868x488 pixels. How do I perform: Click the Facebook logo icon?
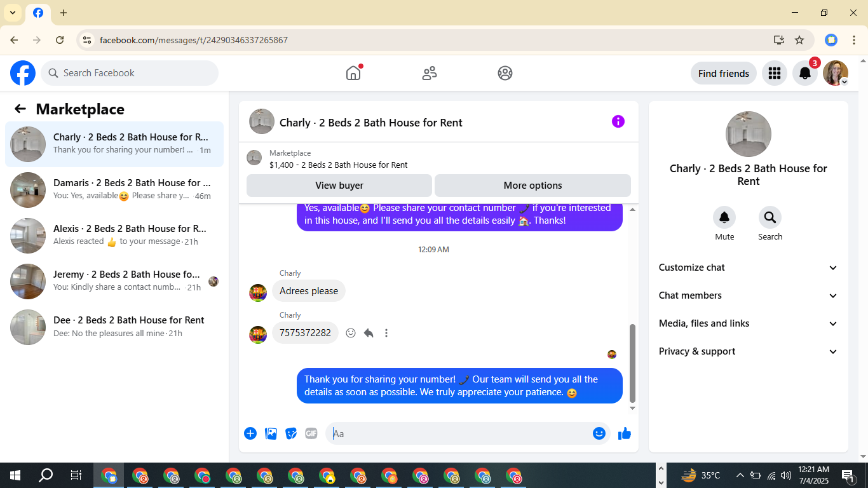click(23, 73)
